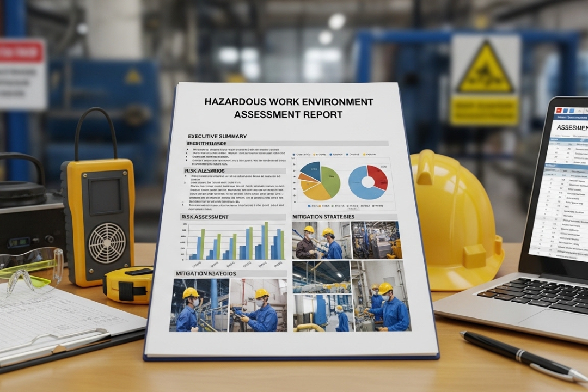
Task: Select the Mitigation Strategies section header
Action: click(323, 217)
